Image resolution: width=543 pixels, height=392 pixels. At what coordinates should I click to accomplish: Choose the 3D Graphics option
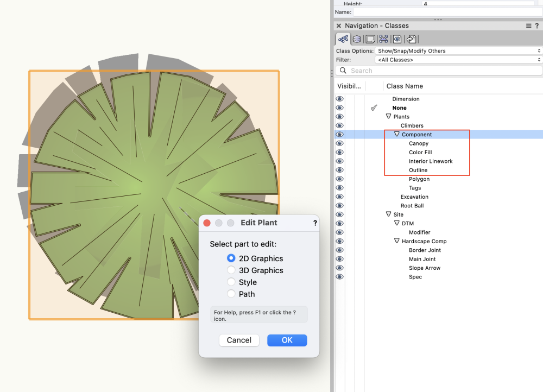(231, 270)
